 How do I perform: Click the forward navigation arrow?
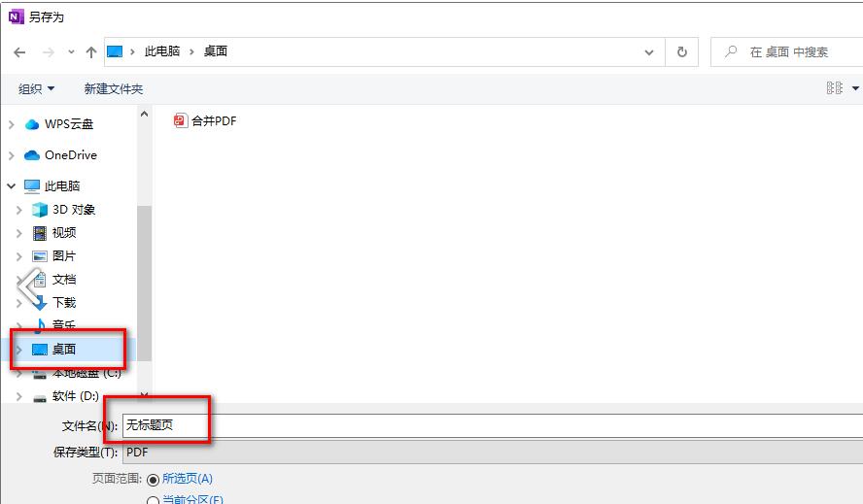(49, 52)
